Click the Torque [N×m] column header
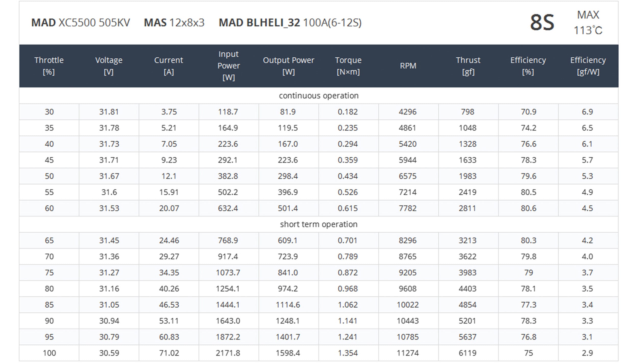Viewport: 638px width, 364px height. 348,66
